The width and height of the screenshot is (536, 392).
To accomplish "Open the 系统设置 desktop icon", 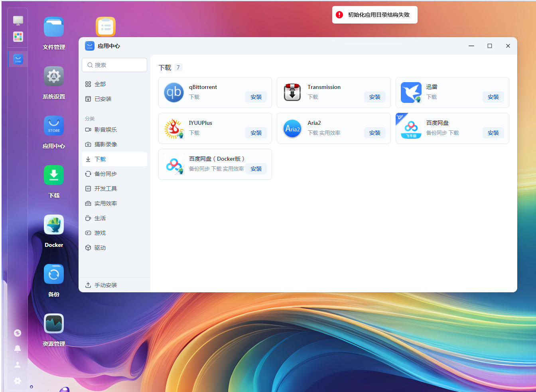I will 54,76.
